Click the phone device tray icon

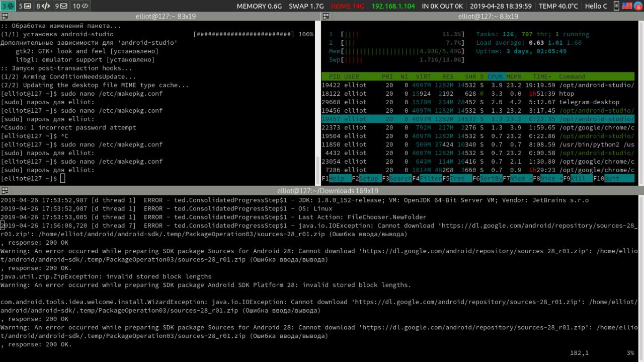tap(616, 6)
